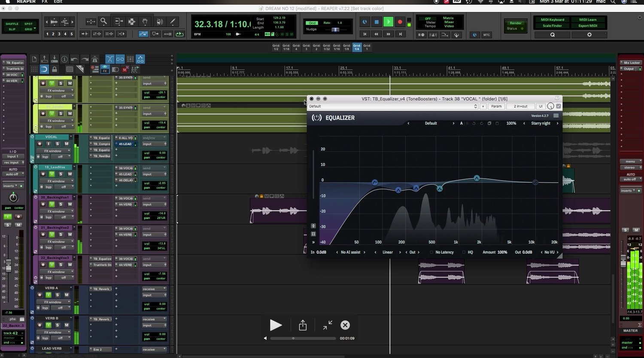644x358 pixels.
Task: Go to previous equalizer preset before Default
Action: pyautogui.click(x=408, y=123)
